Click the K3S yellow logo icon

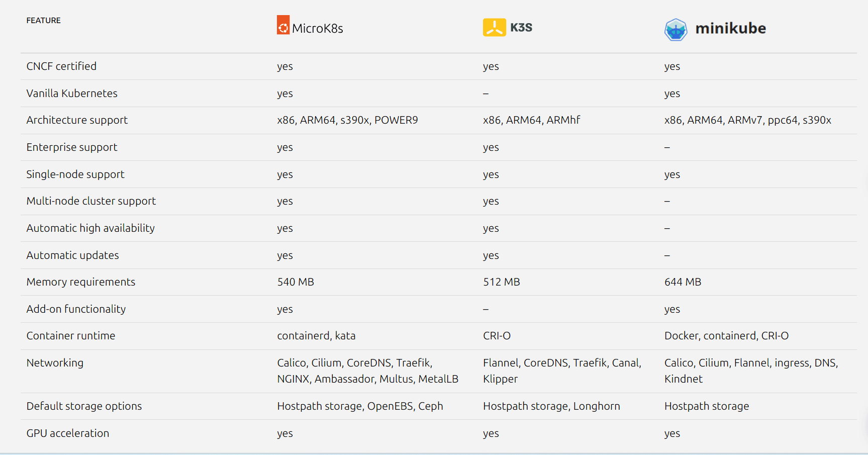click(494, 27)
